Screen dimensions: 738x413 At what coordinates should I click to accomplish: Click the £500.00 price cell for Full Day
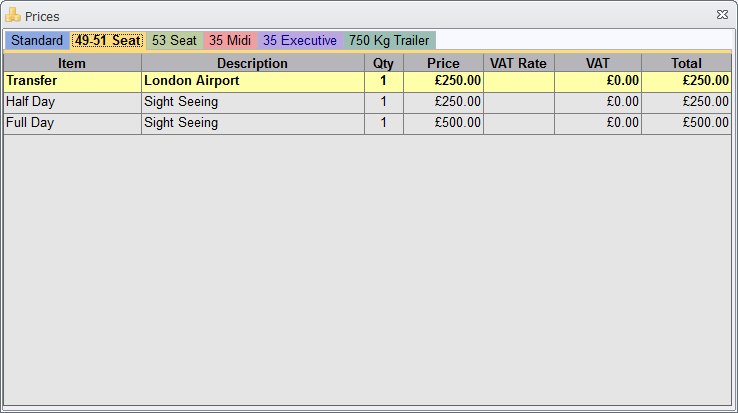[443, 123]
